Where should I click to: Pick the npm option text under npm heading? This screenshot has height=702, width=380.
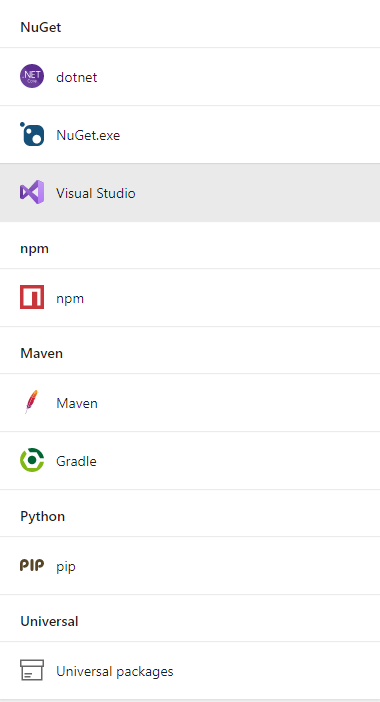coord(70,299)
